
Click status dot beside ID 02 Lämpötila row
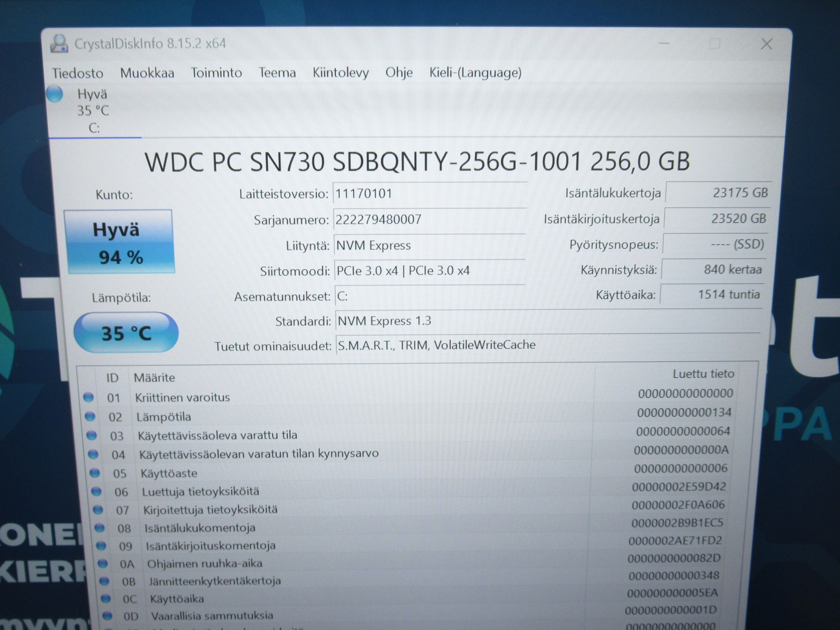[90, 417]
